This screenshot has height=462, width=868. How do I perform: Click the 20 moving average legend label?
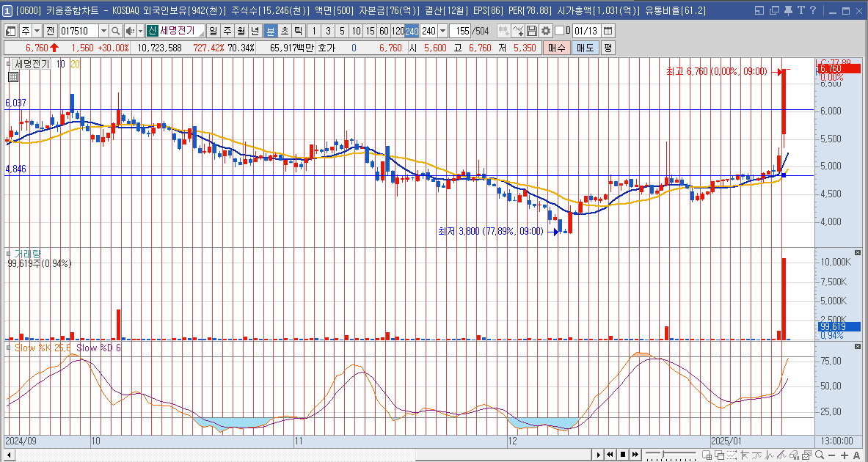pyautogui.click(x=75, y=65)
